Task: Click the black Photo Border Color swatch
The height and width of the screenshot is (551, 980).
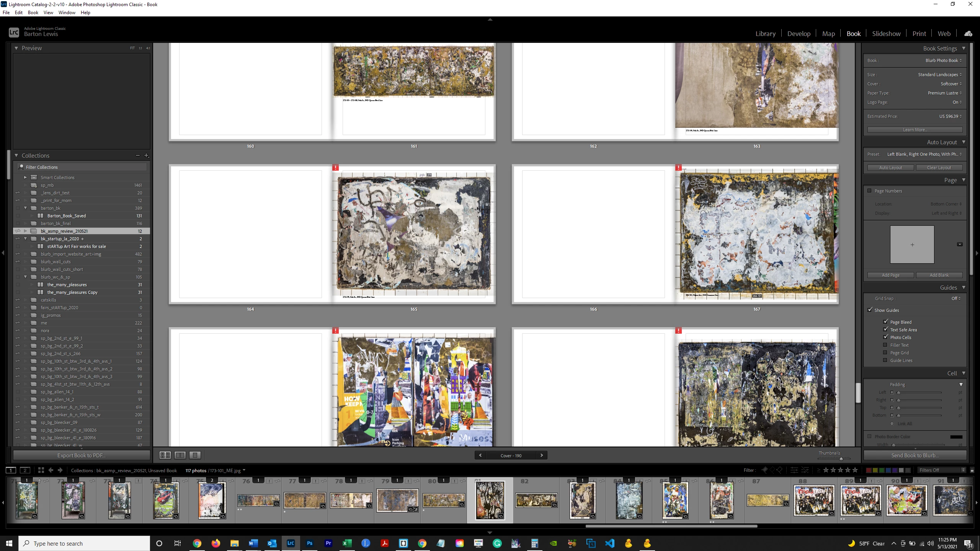Action: (x=956, y=437)
